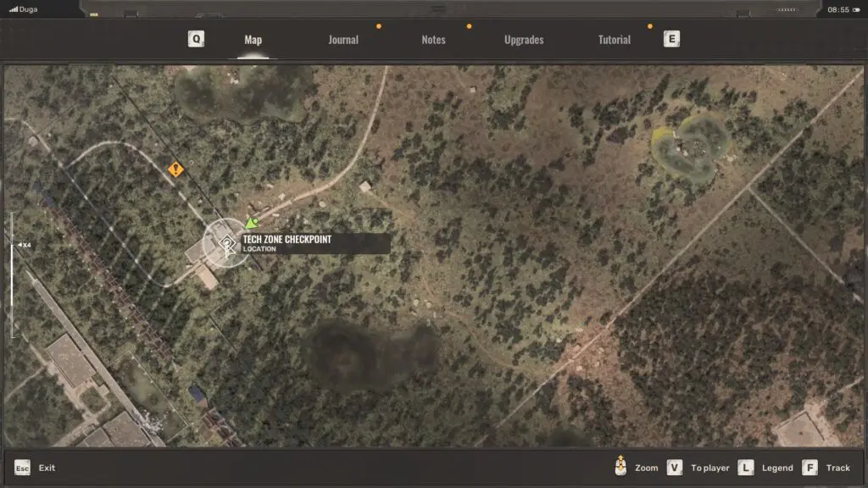Click the Tech Zone Checkpoint location icon
The image size is (868, 488).
226,246
